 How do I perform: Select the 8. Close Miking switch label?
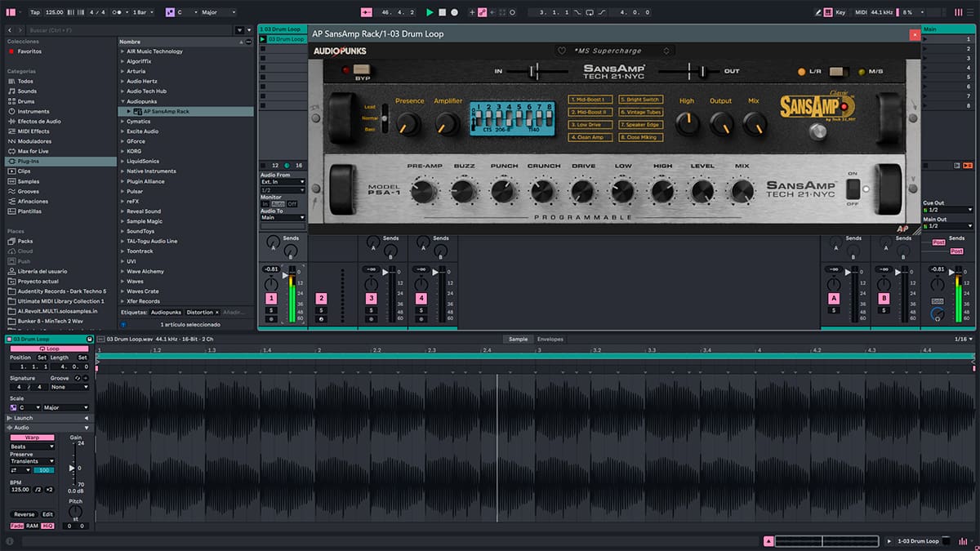639,137
